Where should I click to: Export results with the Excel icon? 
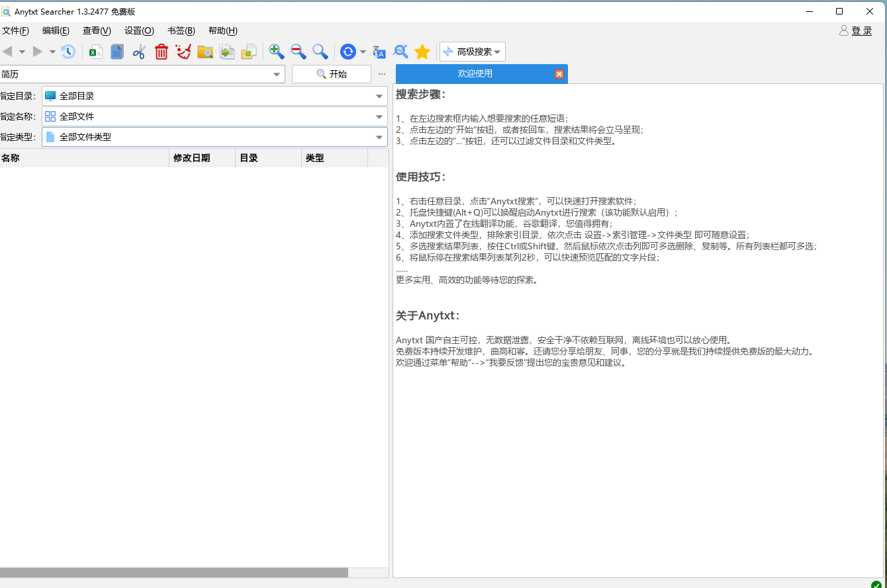point(96,52)
